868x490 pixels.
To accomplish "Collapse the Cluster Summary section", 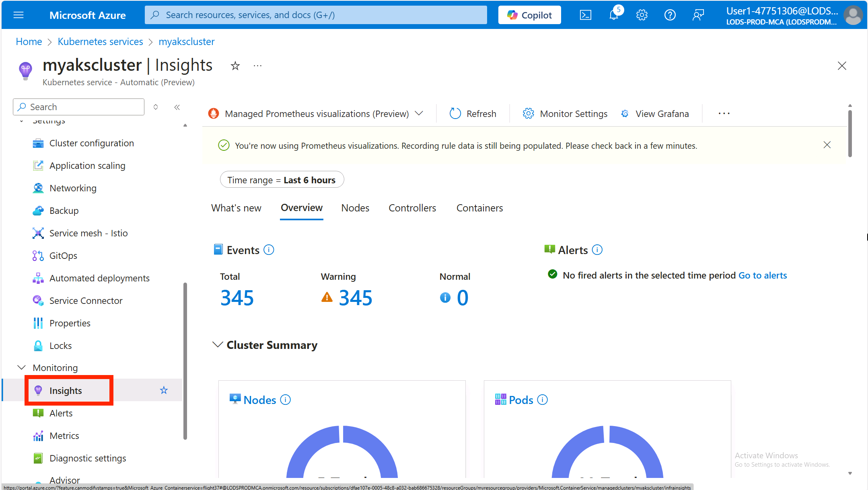I will 218,345.
